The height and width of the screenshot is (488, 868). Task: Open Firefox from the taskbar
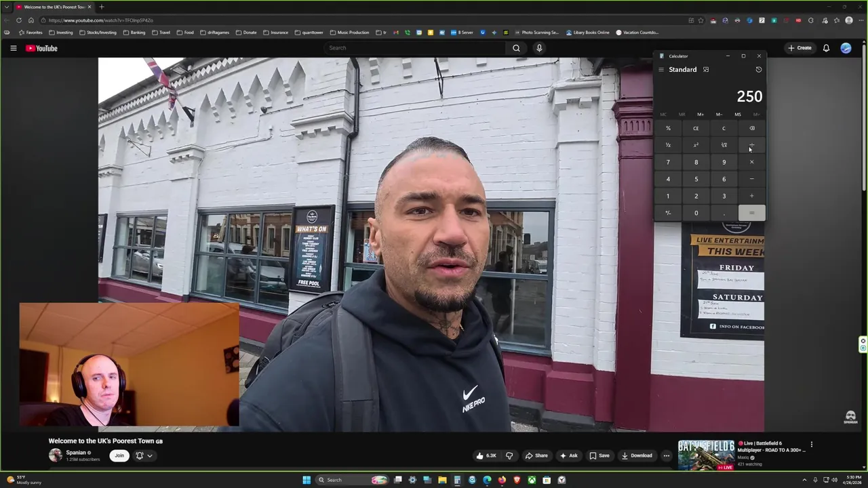[502, 480]
